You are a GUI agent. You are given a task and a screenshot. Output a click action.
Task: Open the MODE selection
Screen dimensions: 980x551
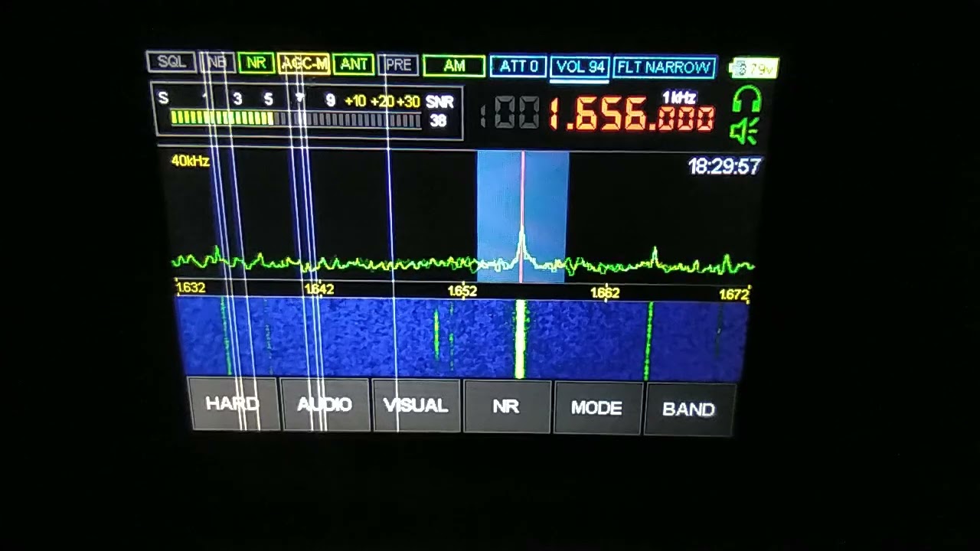point(596,408)
